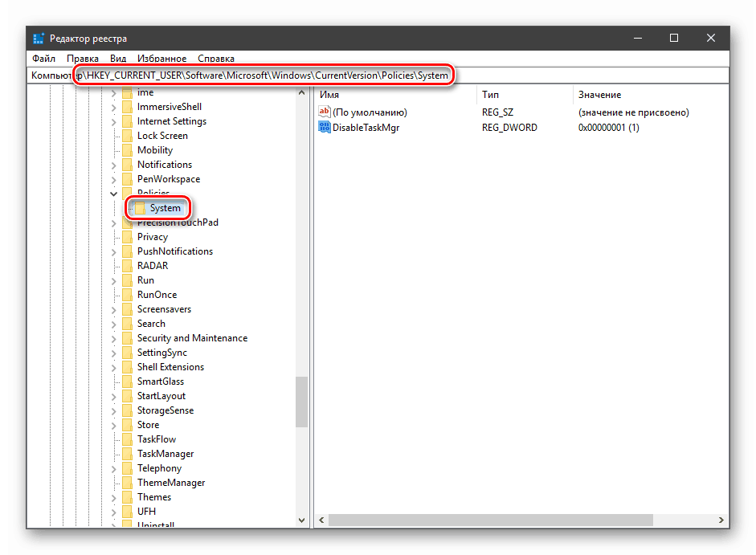Click the Privacy folder icon
Viewport: 756px width, 555px height.
click(x=127, y=237)
